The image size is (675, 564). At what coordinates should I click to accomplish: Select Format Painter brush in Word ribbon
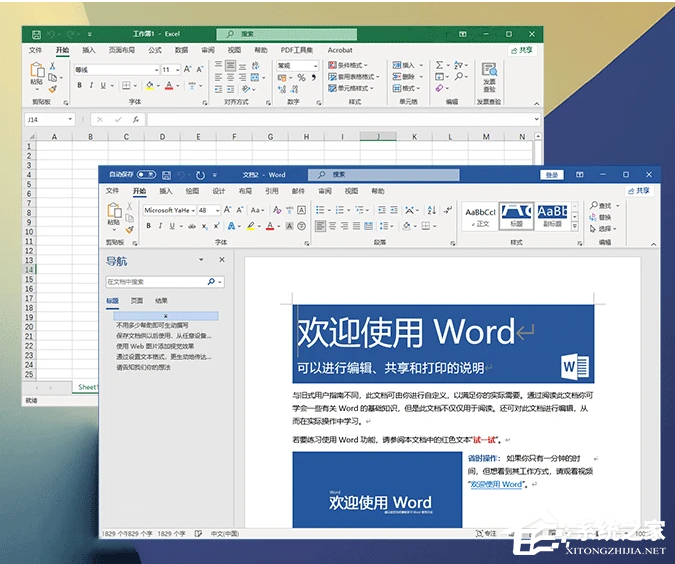click(130, 230)
